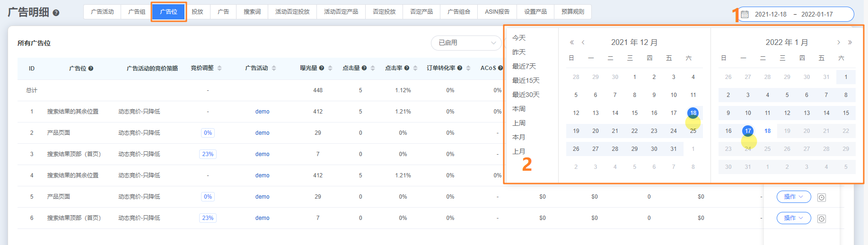
Task: Expand the 操作 dropdown in row 6
Action: (x=793, y=218)
